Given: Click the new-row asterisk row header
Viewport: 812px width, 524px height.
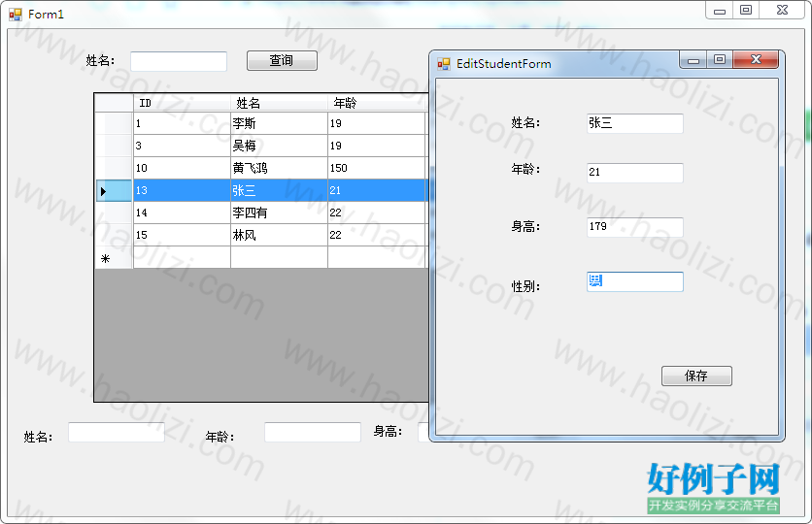Looking at the screenshot, I should click(114, 257).
